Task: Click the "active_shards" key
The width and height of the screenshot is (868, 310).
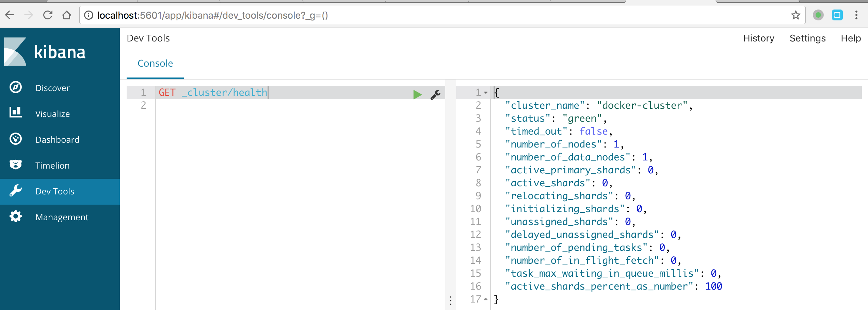Action: point(548,183)
